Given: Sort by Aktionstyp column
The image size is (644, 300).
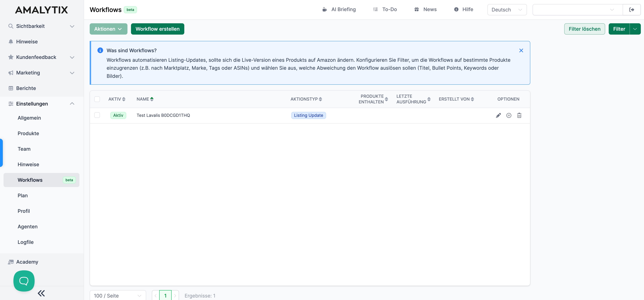Looking at the screenshot, I should (320, 99).
